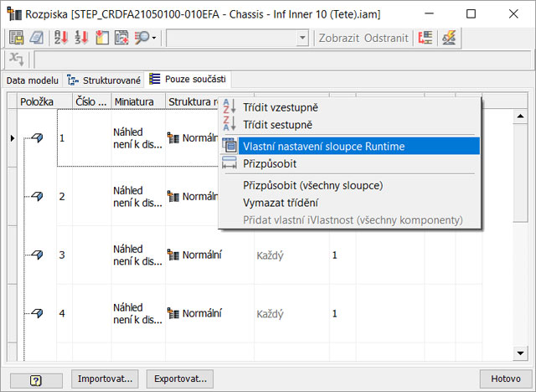Click the Každý cell in row 3
This screenshot has height=392, width=536.
click(292, 255)
